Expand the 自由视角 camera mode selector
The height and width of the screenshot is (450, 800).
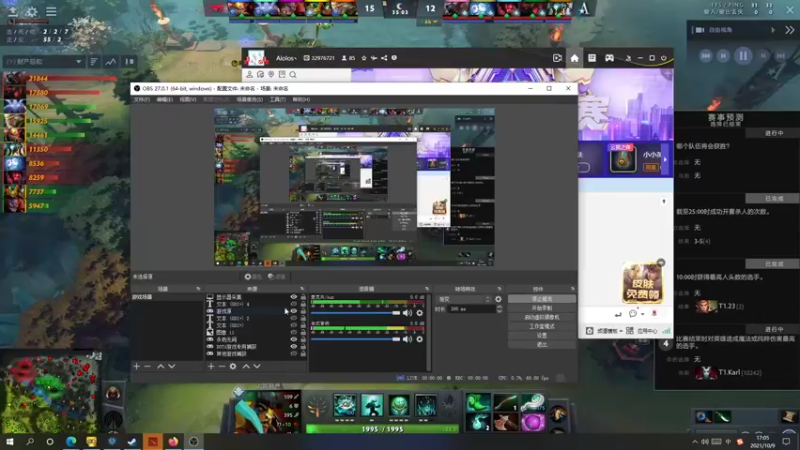click(736, 30)
